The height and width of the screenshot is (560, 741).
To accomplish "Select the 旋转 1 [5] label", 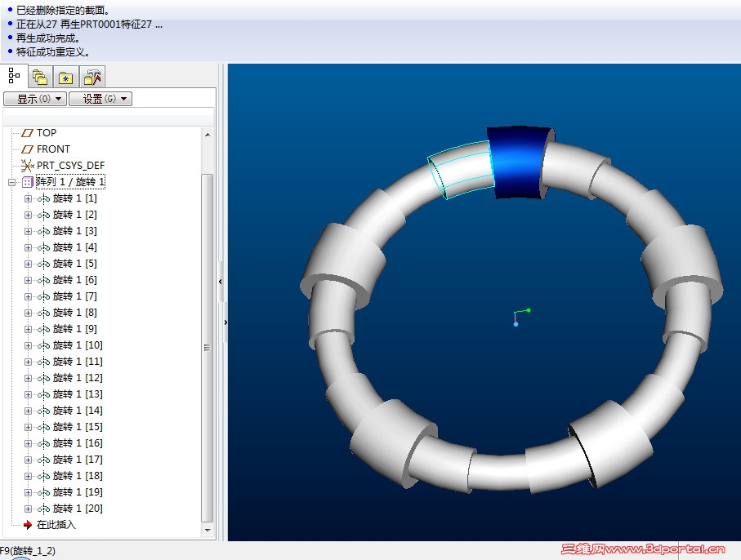I will coord(74,264).
